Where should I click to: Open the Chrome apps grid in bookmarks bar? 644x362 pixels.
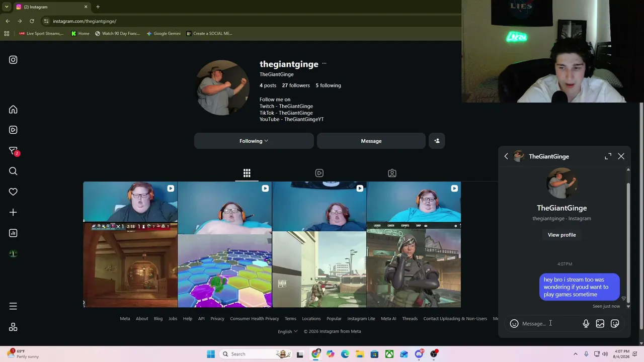pyautogui.click(x=7, y=34)
